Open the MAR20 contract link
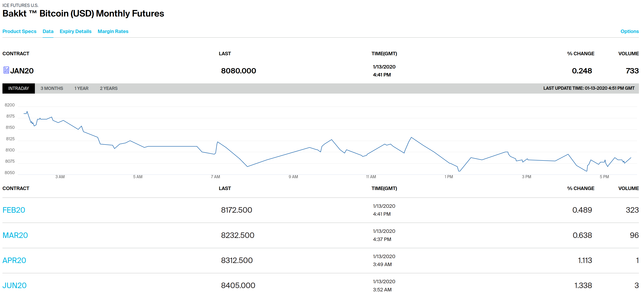This screenshot has height=293, width=644. tap(15, 235)
